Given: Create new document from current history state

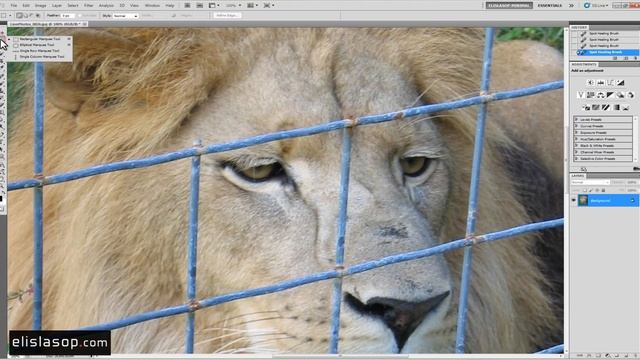Looking at the screenshot, I should (615, 58).
